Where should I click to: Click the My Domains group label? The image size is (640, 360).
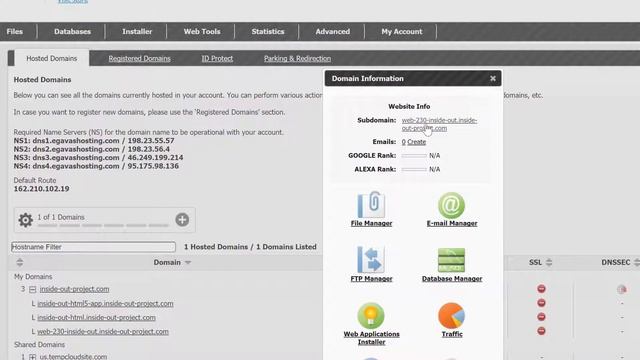[x=33, y=276]
